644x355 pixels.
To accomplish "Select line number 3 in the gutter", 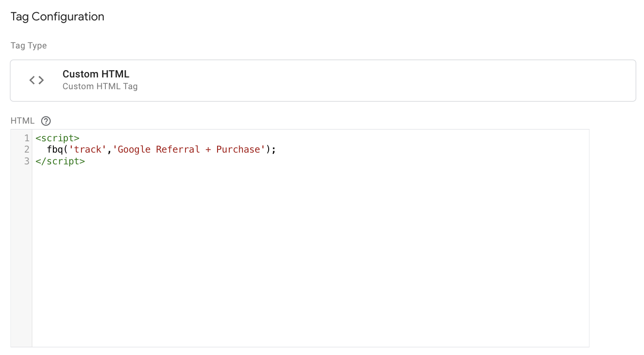I will click(x=27, y=161).
